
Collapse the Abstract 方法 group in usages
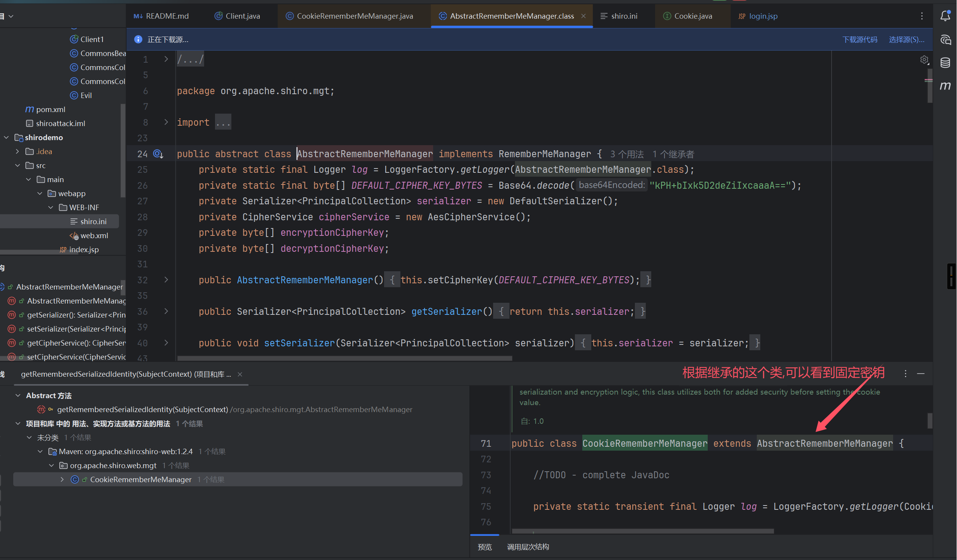click(x=18, y=395)
